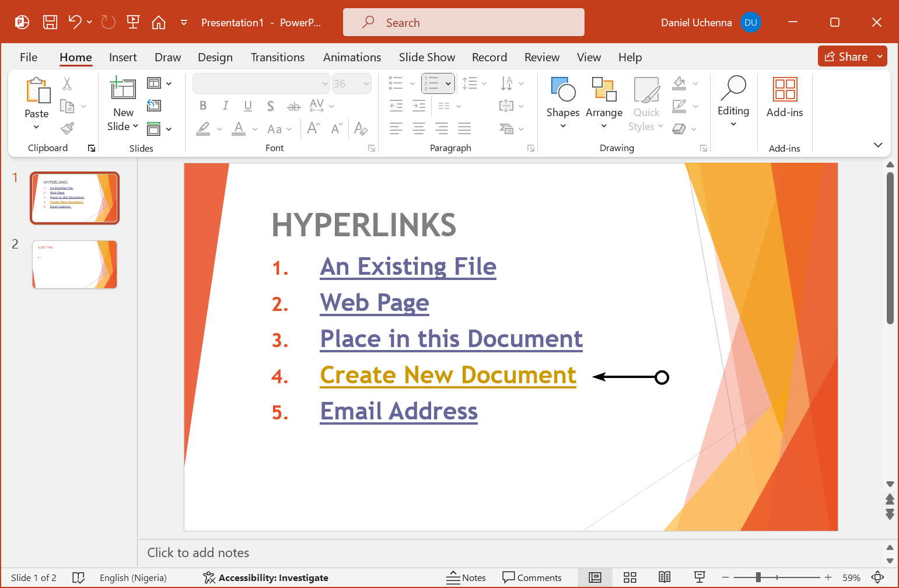Image resolution: width=899 pixels, height=588 pixels.
Task: Switch to Reading View in status bar
Action: click(x=664, y=577)
